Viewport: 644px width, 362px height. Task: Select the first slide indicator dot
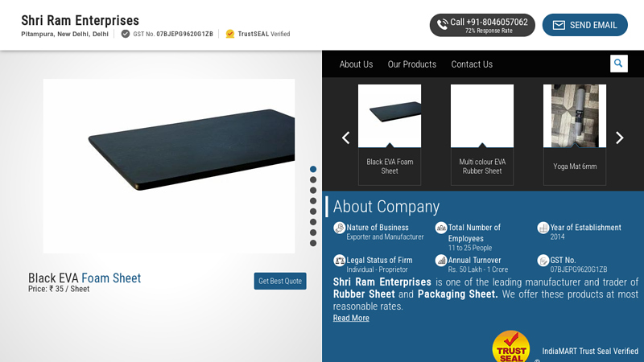[313, 169]
